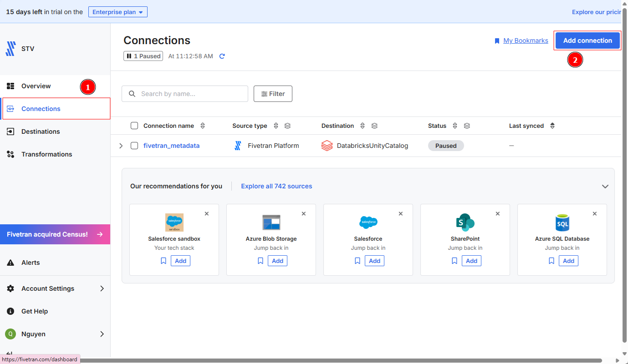Image resolution: width=628 pixels, height=364 pixels.
Task: Click the Add connection button
Action: 587,40
